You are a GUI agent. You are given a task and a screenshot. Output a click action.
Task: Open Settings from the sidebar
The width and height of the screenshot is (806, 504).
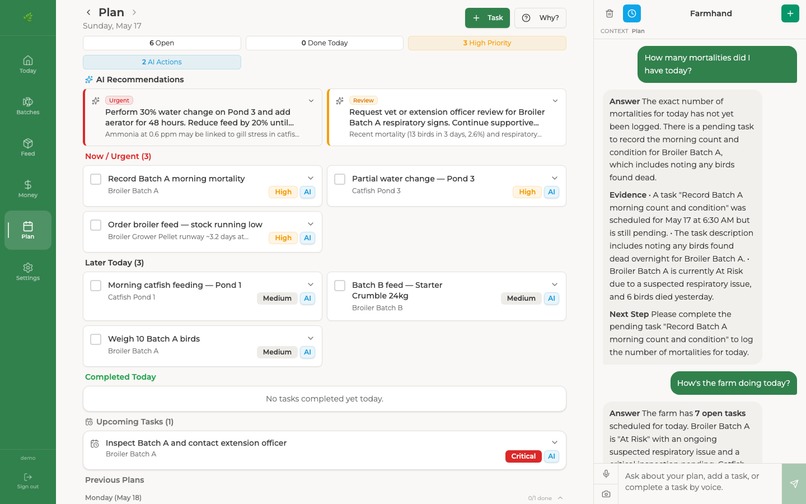pyautogui.click(x=28, y=272)
